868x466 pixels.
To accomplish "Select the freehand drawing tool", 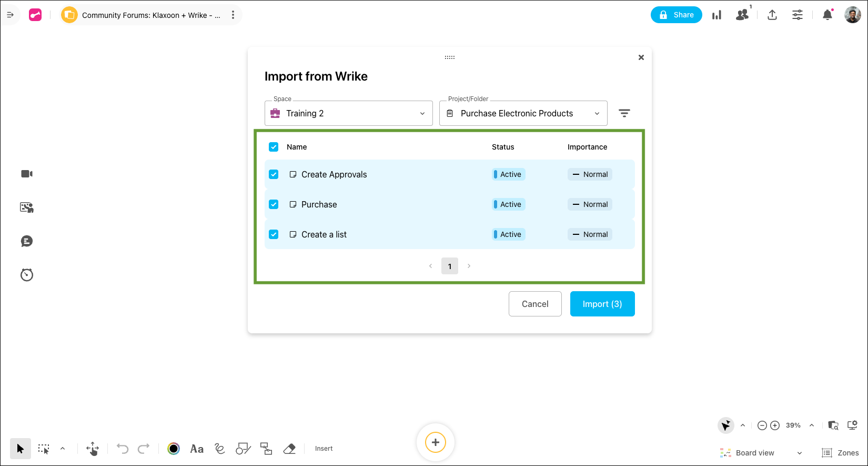I will point(220,449).
